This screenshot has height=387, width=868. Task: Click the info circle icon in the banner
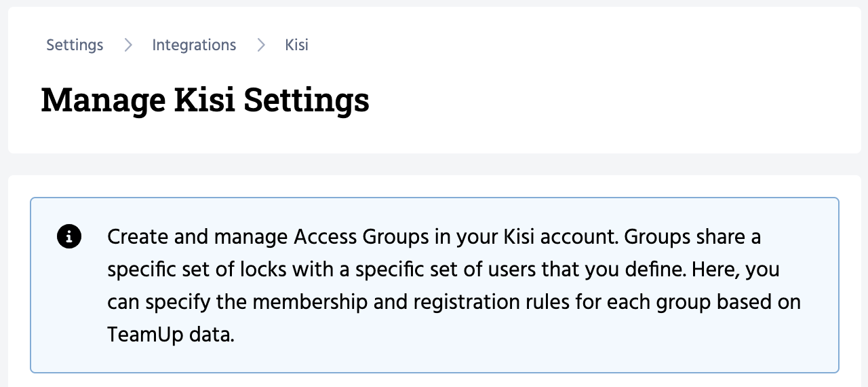[69, 237]
